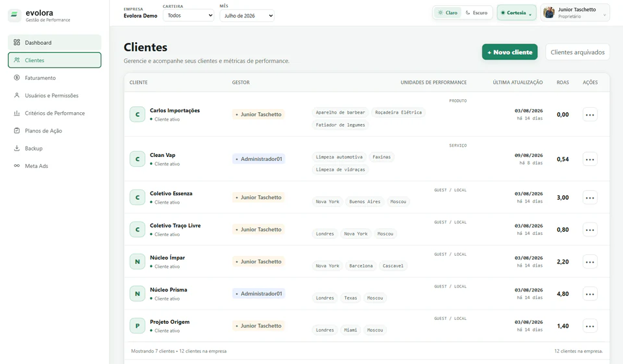Image resolution: width=623 pixels, height=364 pixels.
Task: Go to Planos de Ação
Action: (x=55, y=130)
